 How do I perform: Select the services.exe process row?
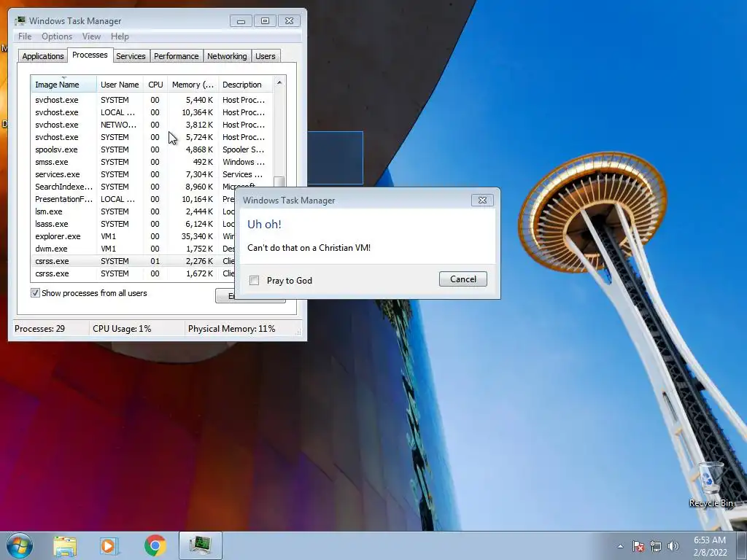point(152,174)
